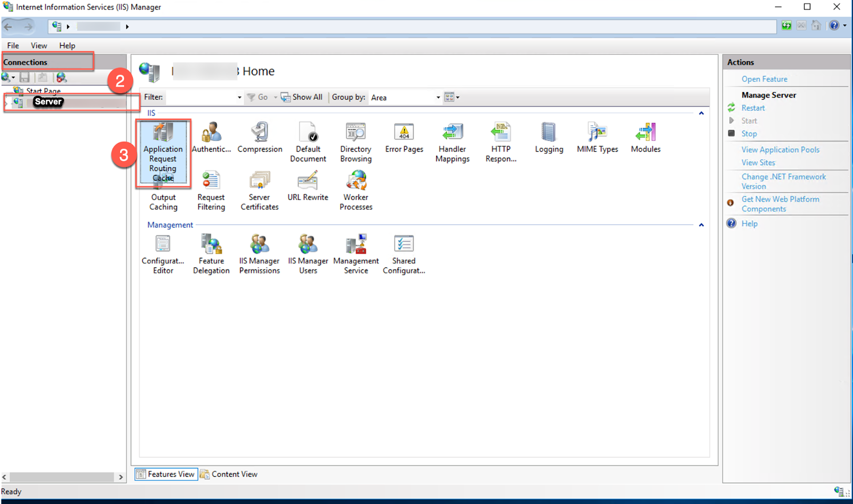853x504 pixels.
Task: Open Shared Configuration feature
Action: tap(404, 255)
